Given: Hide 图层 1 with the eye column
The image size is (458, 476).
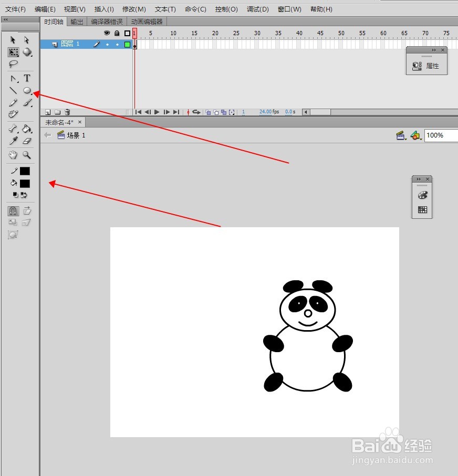Looking at the screenshot, I should [x=107, y=44].
